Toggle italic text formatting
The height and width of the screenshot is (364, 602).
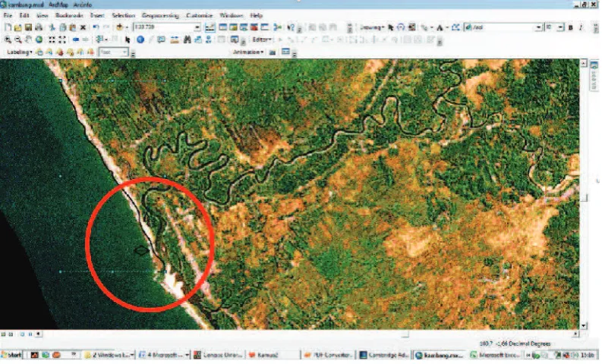pyautogui.click(x=581, y=27)
